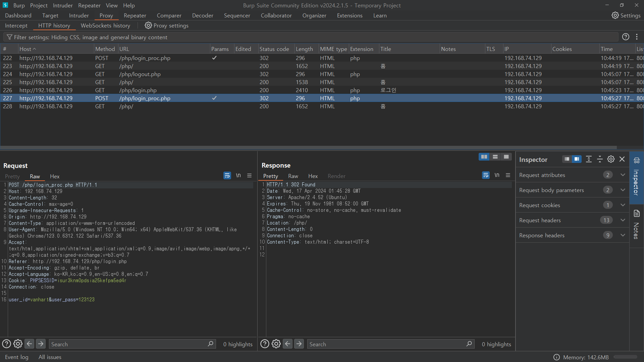Click the Filter settings bar

point(311,37)
